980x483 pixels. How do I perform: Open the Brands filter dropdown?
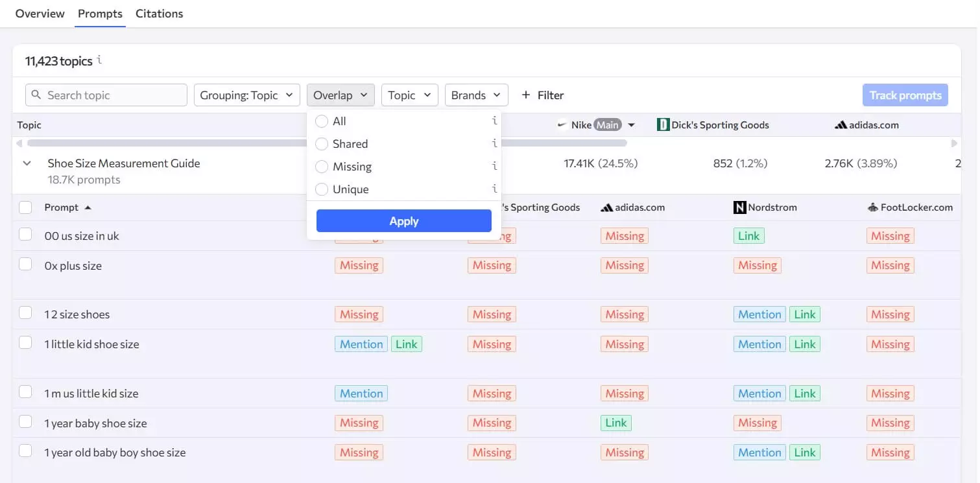click(477, 95)
